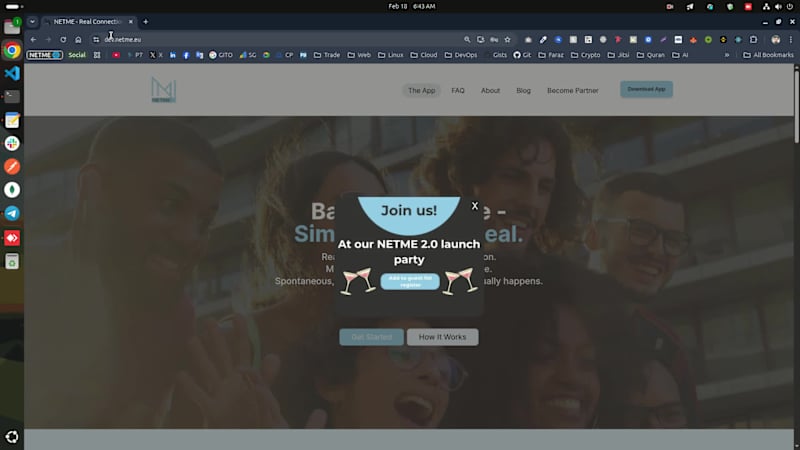The width and height of the screenshot is (800, 450).
Task: Click the zoom magnifier icon in address bar
Action: 467,39
